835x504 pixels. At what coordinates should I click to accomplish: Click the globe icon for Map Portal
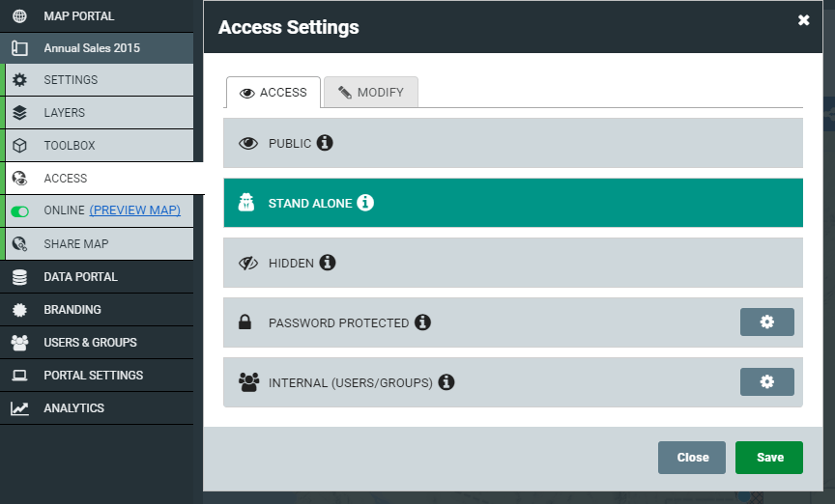click(19, 16)
